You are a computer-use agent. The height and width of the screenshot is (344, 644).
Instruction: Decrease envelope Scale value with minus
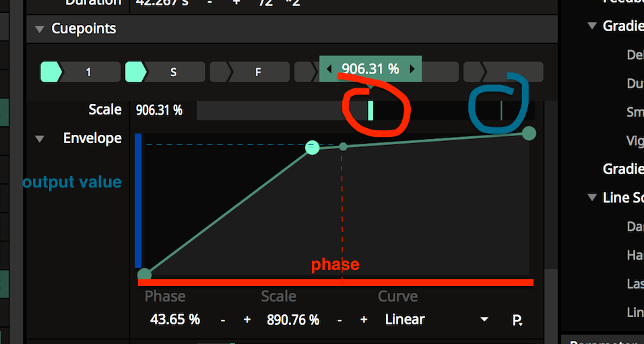(340, 320)
